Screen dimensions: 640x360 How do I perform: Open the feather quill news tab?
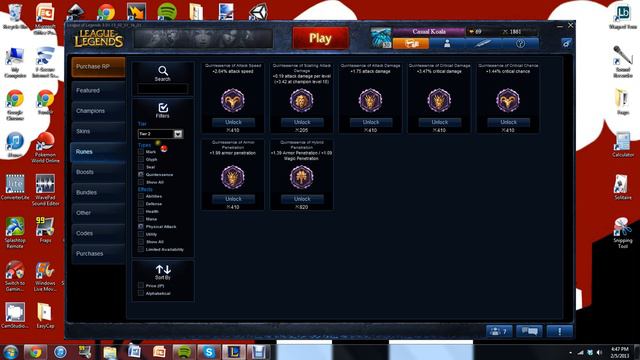[x=483, y=44]
